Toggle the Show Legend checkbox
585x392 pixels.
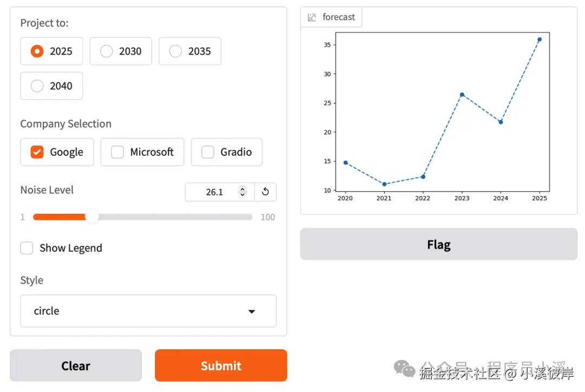[27, 248]
